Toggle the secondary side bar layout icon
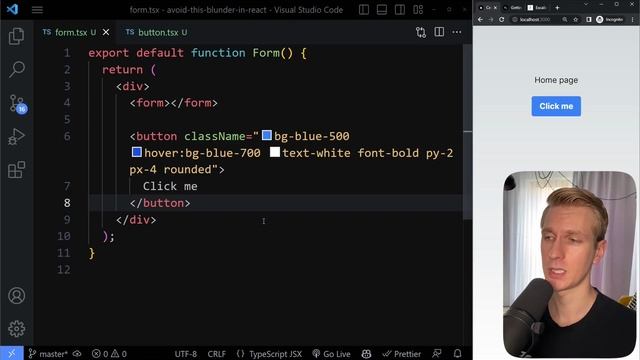Image resolution: width=640 pixels, height=360 pixels. [400, 9]
